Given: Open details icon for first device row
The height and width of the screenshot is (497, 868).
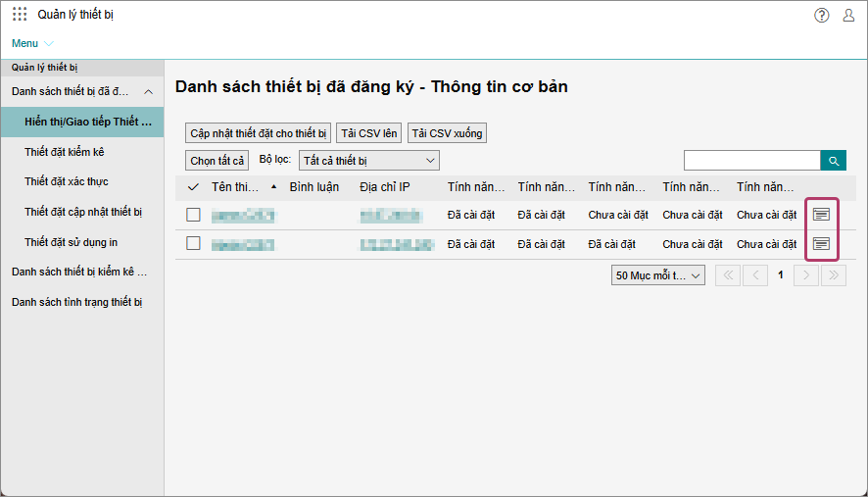Looking at the screenshot, I should click(821, 214).
